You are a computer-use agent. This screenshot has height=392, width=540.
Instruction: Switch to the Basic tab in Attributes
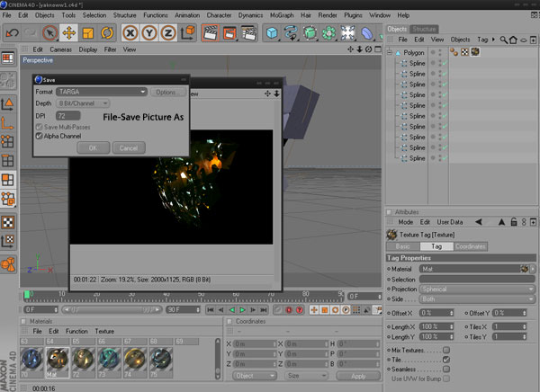click(403, 246)
